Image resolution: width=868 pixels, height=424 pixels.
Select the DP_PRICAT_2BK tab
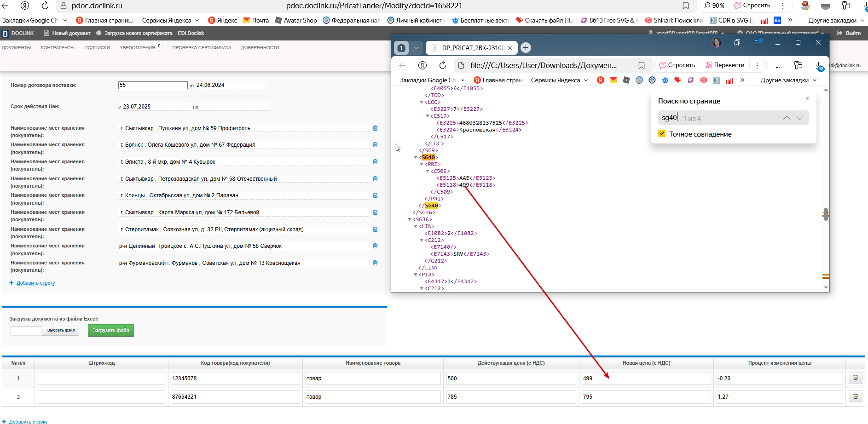pos(471,47)
